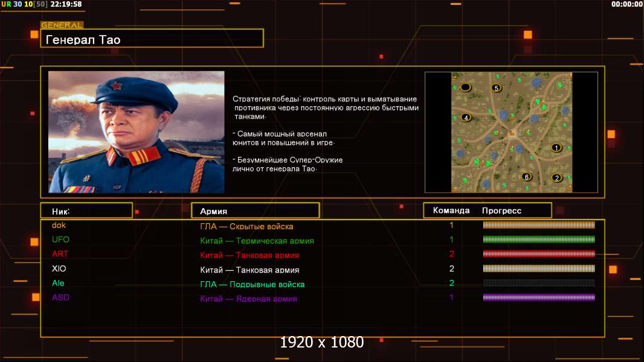Click team number 2 in Ale's row
644x362 pixels.
[451, 283]
